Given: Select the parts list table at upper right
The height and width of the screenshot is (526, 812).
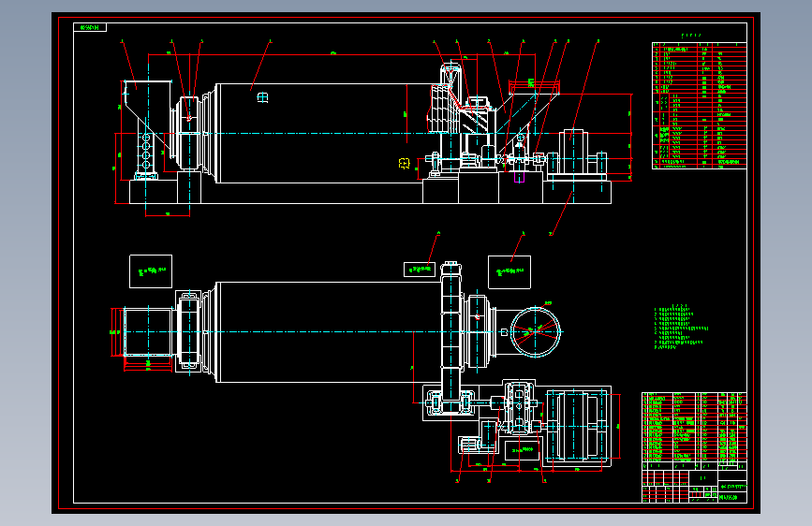Looking at the screenshot, I should click(699, 106).
